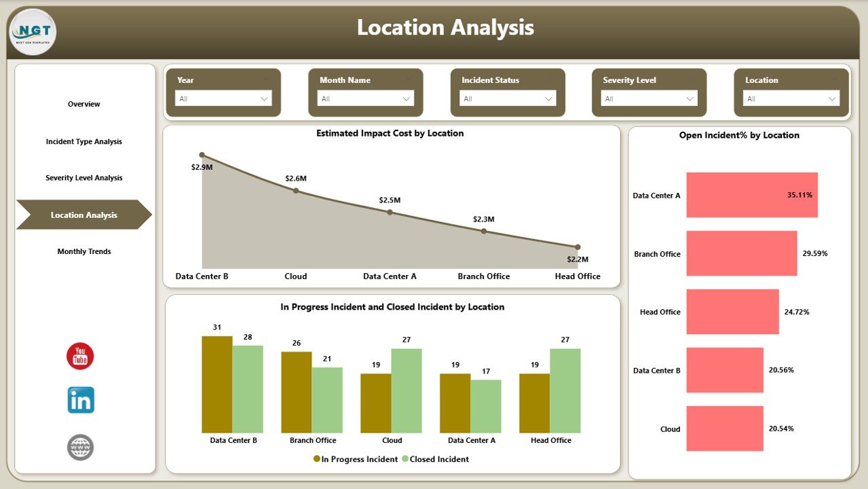The width and height of the screenshot is (868, 489).
Task: Open the Incident Type Analysis page
Action: (83, 141)
